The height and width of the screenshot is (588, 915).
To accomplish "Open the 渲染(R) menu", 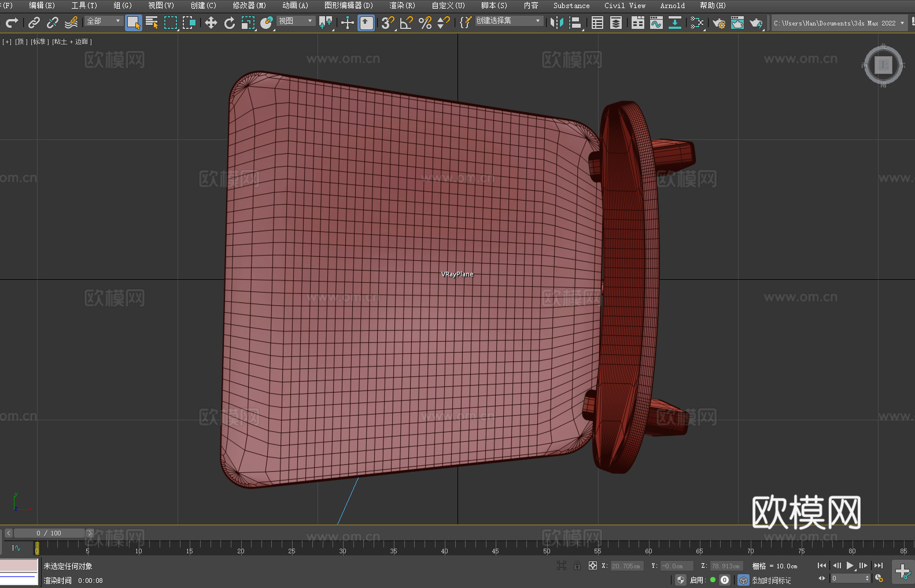I will pos(402,5).
